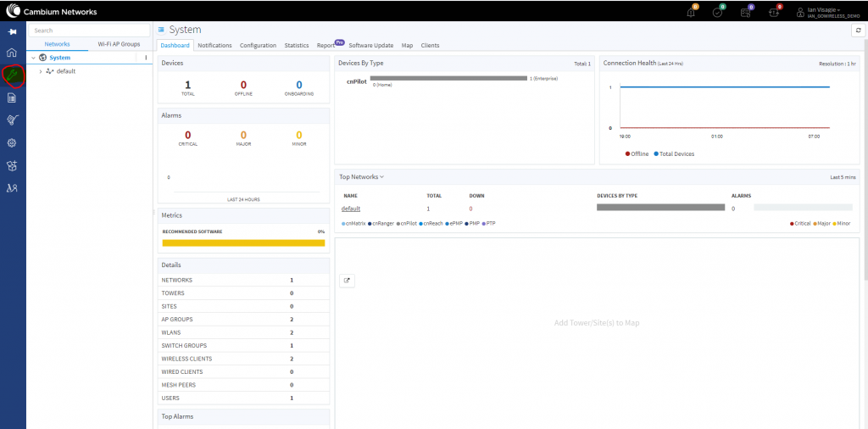Open the gear settings icon in the sidebar

(12, 143)
